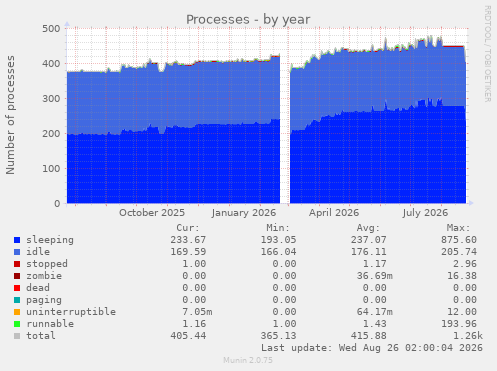The width and height of the screenshot is (497, 371).
Task: Click the 'zombie' legend label
Action: point(44,276)
